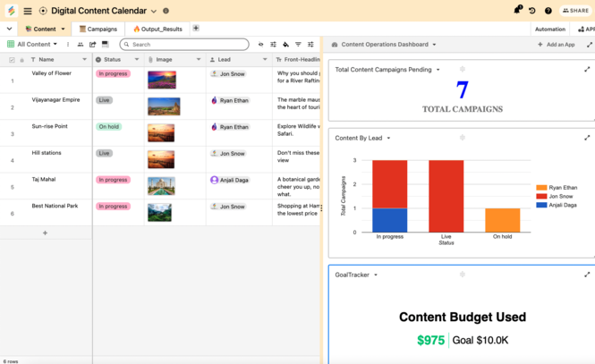The height and width of the screenshot is (364, 595).
Task: Open the notifications bell
Action: (517, 10)
